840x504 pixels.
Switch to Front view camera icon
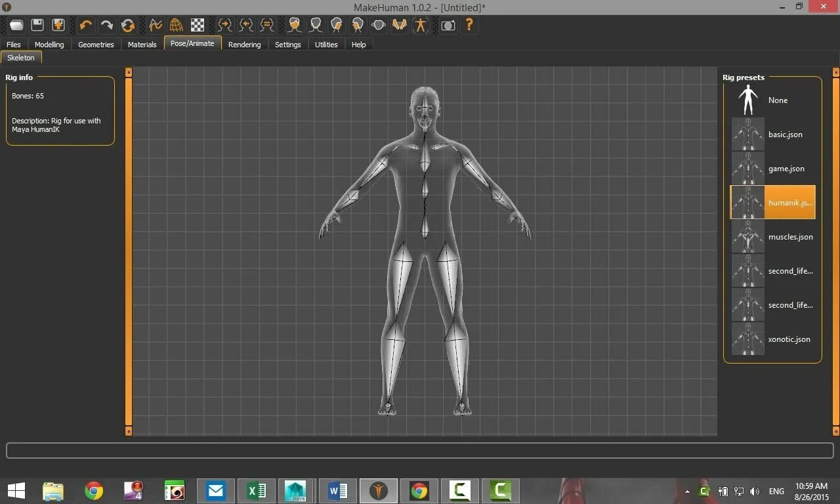point(295,25)
